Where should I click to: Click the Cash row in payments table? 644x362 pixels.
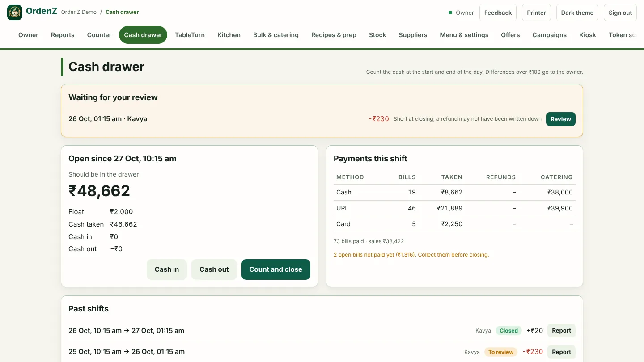(454, 192)
